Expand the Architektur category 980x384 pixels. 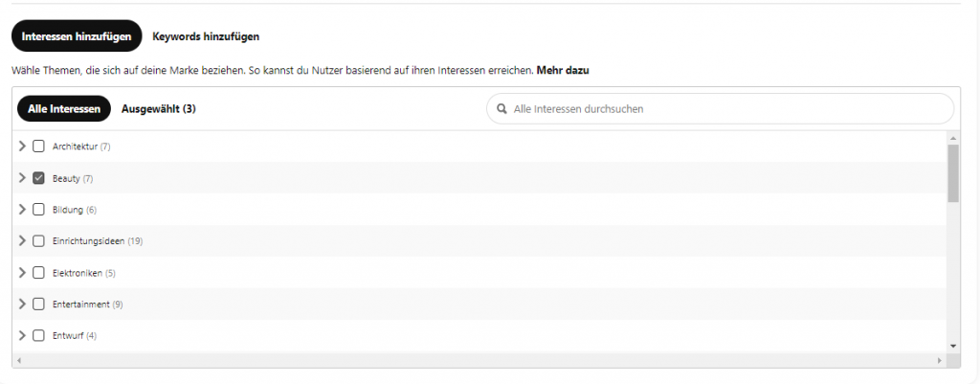coord(23,147)
